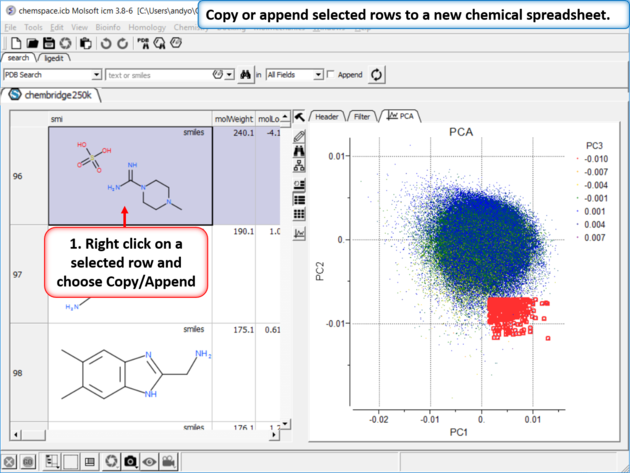Toggle the eye visibility icon in bottom bar
630x473 pixels.
coord(150,461)
